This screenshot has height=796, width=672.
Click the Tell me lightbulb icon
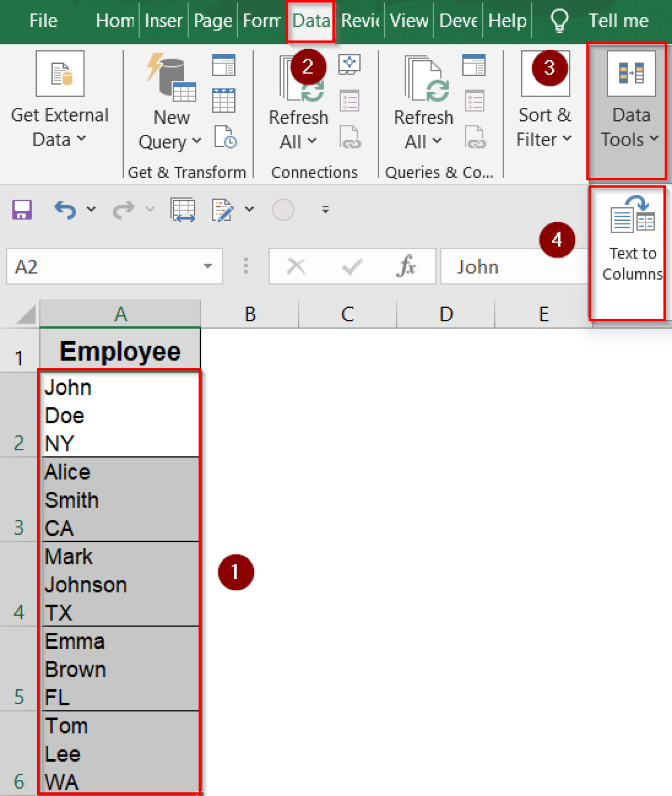[559, 21]
